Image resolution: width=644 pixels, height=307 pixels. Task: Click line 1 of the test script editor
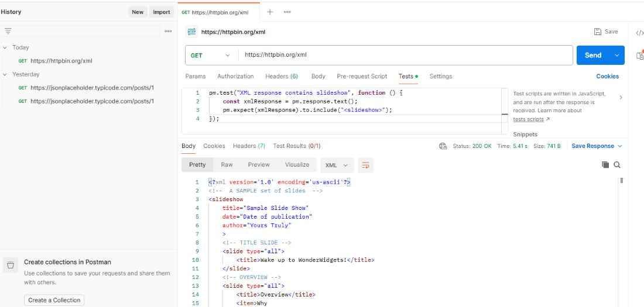pyautogui.click(x=306, y=93)
